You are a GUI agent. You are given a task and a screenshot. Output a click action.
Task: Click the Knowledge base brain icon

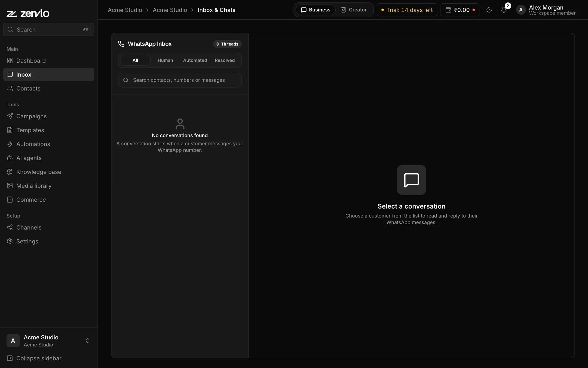point(10,172)
